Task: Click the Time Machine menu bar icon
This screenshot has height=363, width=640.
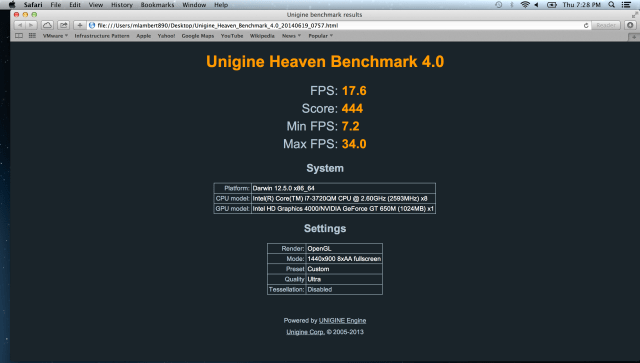Action: (498, 5)
